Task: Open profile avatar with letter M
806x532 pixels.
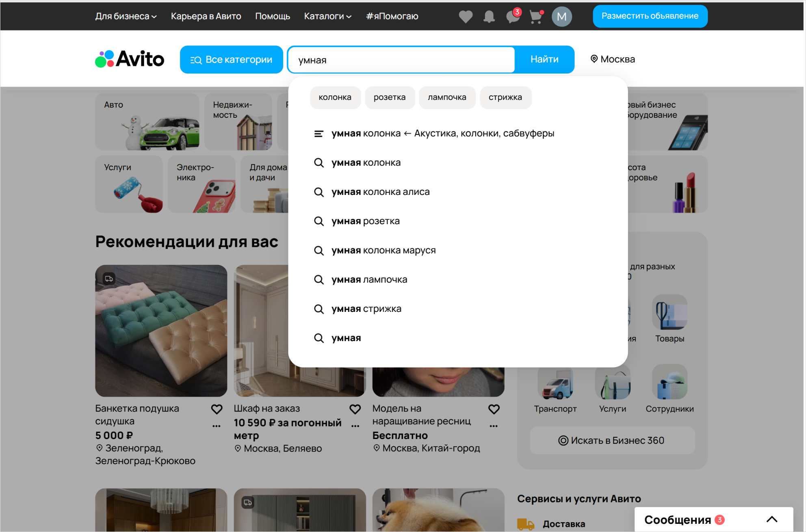Action: click(562, 16)
